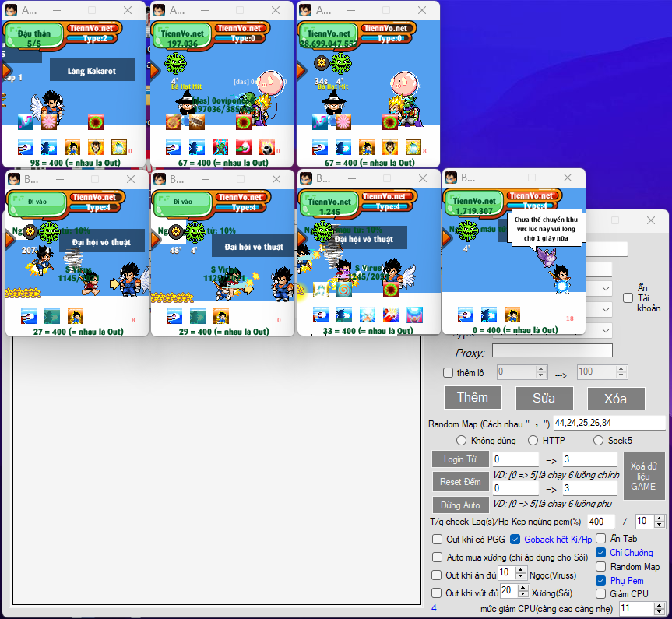This screenshot has height=619, width=672.
Task: Choose the Sock5 radio option
Action: pos(599,441)
